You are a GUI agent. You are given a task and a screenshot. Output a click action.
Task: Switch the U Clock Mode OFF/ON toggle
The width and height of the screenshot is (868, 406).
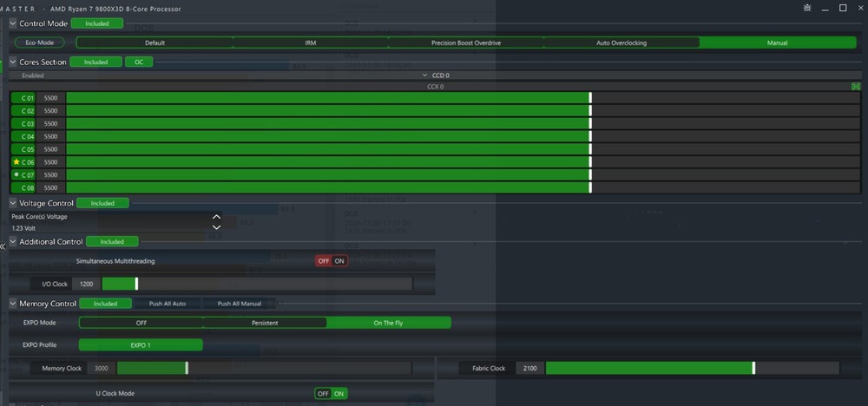coord(331,394)
